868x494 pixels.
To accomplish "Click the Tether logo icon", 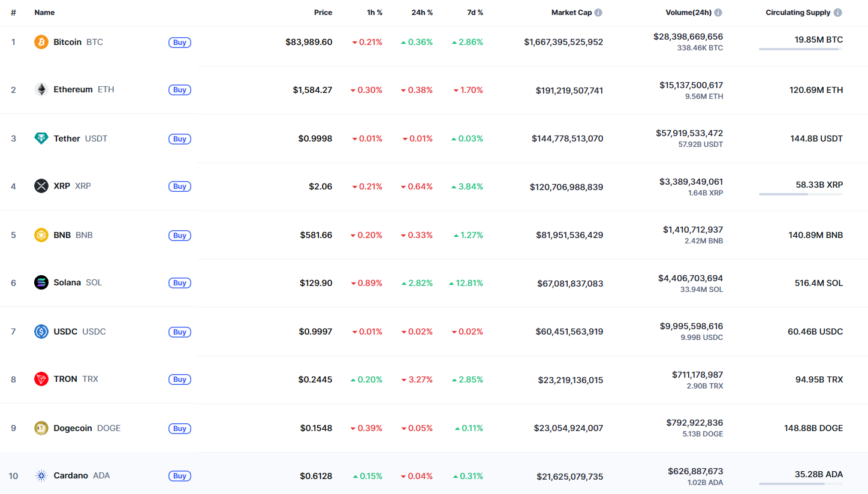I will click(x=41, y=138).
